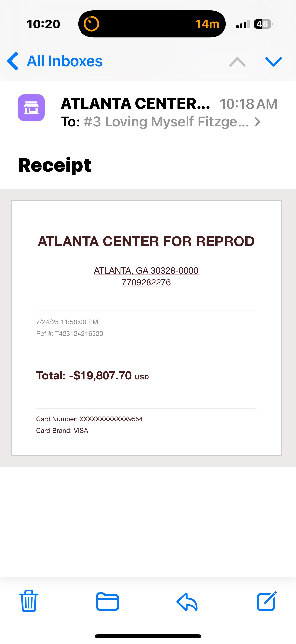Expand recipient details chevron after Fitzge…
Screen dimensions: 296x644
[257, 122]
